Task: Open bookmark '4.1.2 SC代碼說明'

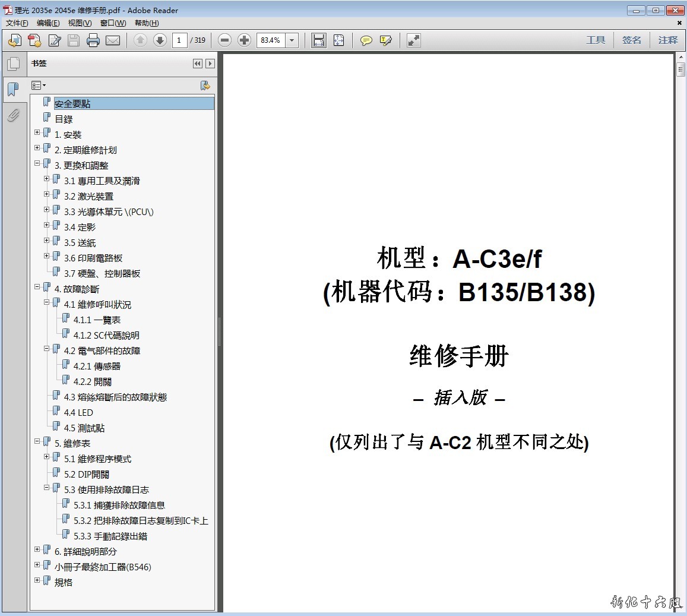Action: (106, 336)
